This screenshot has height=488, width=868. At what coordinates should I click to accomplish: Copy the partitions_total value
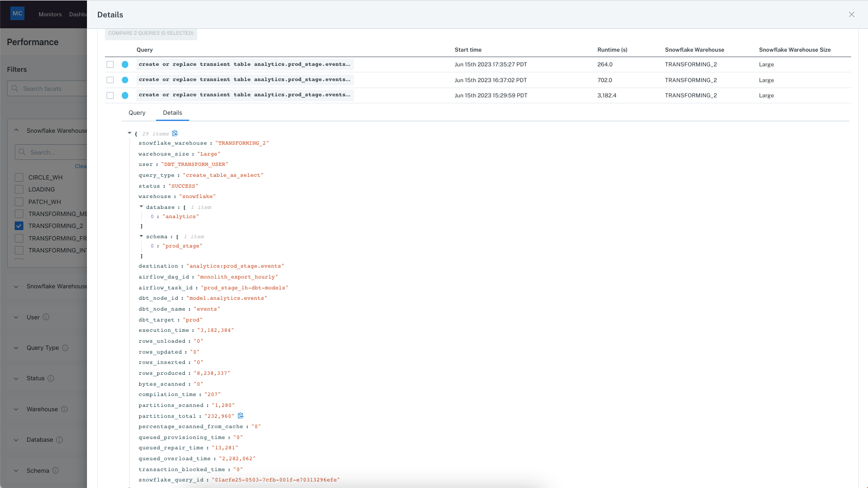241,416
